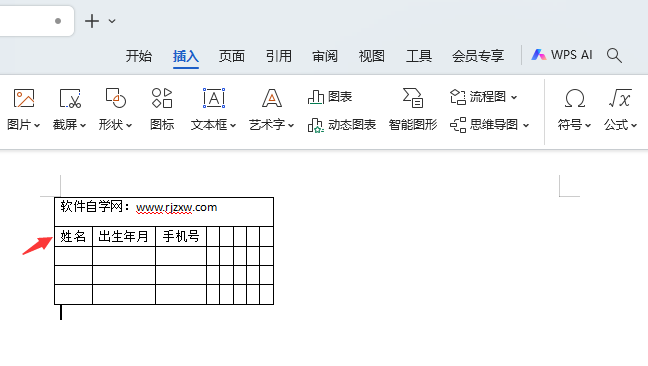The height and width of the screenshot is (366, 648).
Task: Add a new document tab
Action: (x=92, y=21)
